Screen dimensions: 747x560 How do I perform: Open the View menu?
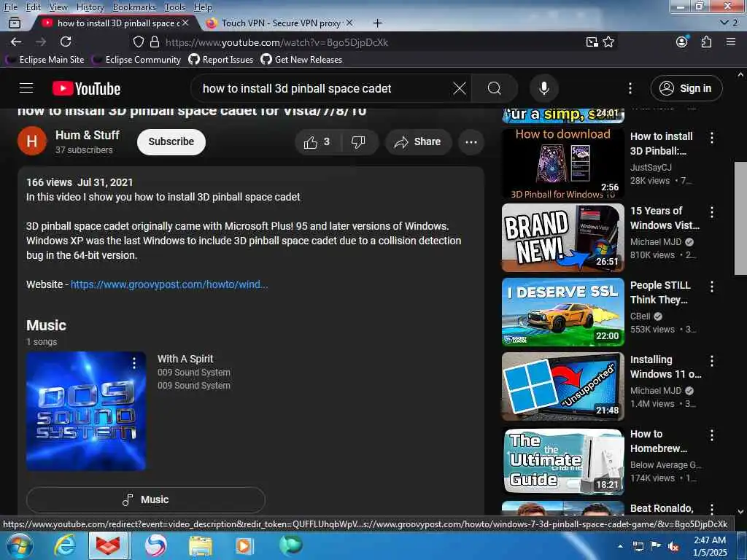coord(58,7)
